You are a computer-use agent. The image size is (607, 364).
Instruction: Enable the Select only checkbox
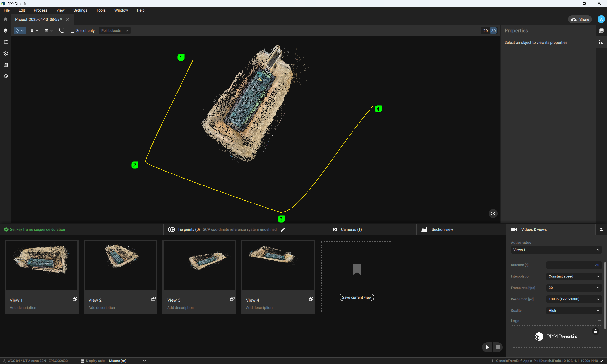click(x=72, y=31)
